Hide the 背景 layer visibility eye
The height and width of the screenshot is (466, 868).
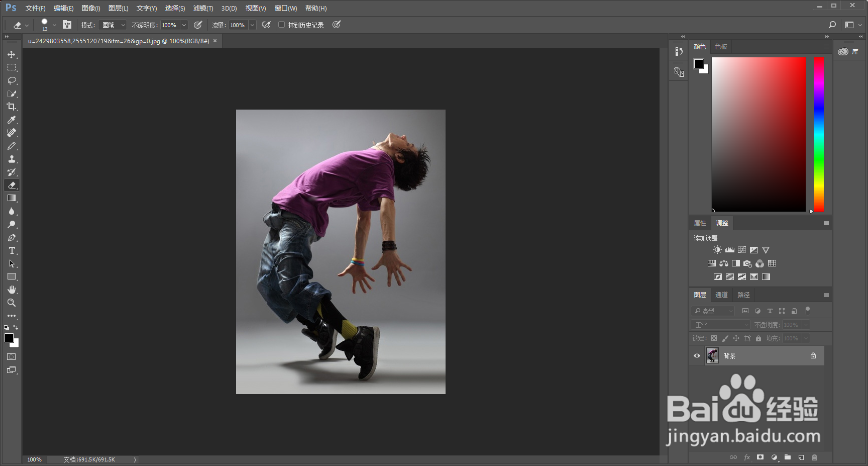pyautogui.click(x=697, y=356)
